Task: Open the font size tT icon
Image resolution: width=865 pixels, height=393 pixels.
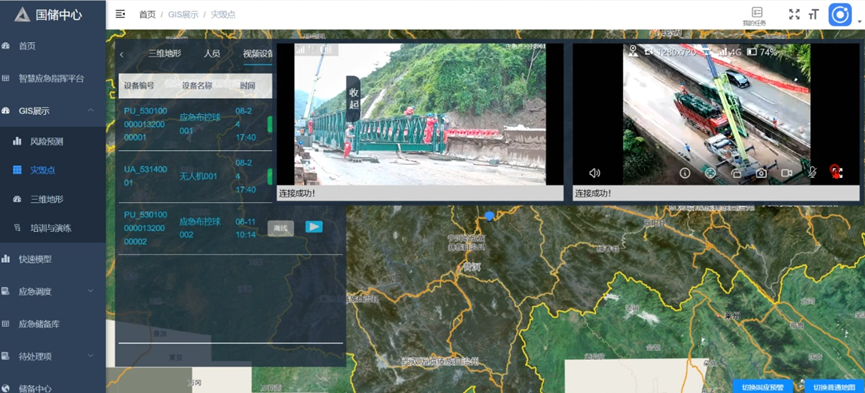Action: 814,15
